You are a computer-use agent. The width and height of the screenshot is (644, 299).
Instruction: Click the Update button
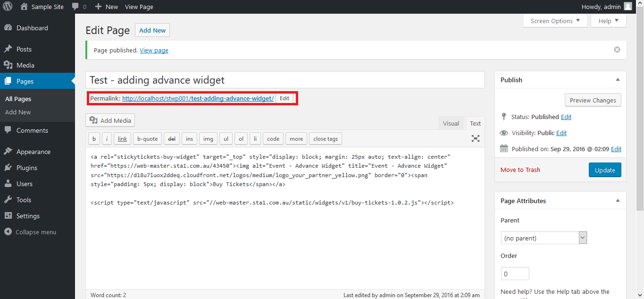click(x=605, y=170)
